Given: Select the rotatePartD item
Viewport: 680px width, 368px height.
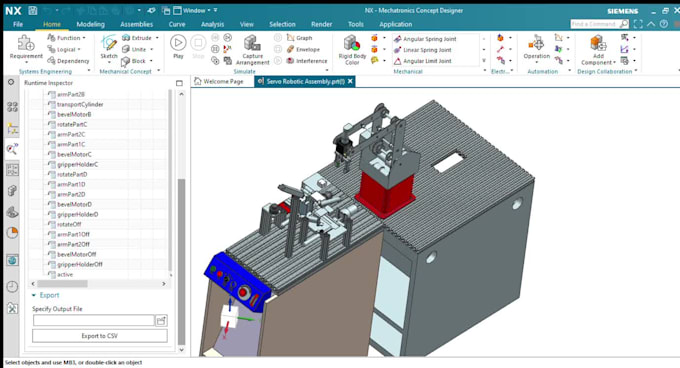Looking at the screenshot, I should [72, 174].
